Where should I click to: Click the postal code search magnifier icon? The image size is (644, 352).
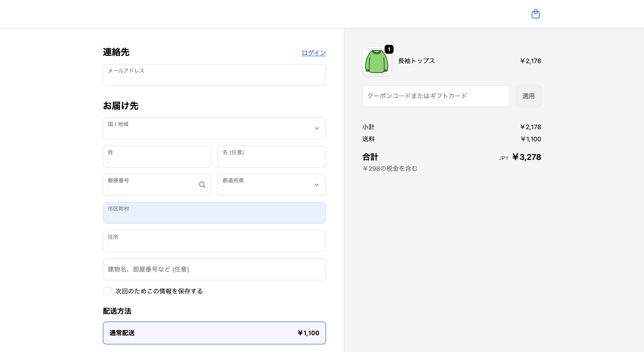[x=202, y=185]
